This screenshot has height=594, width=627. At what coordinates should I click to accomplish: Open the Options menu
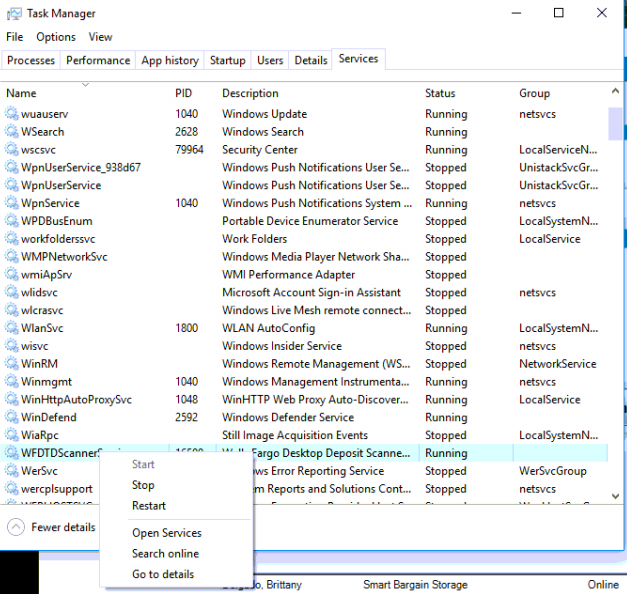tap(56, 37)
